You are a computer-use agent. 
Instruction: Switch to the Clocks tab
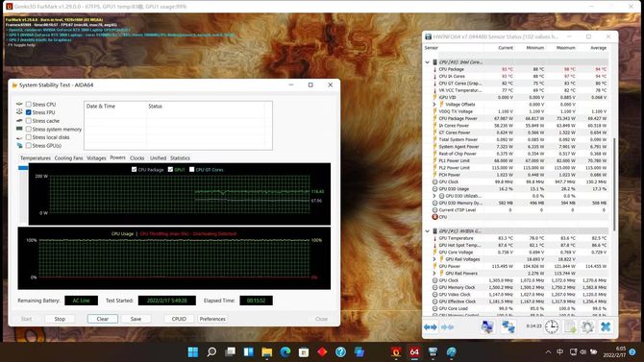click(x=136, y=158)
